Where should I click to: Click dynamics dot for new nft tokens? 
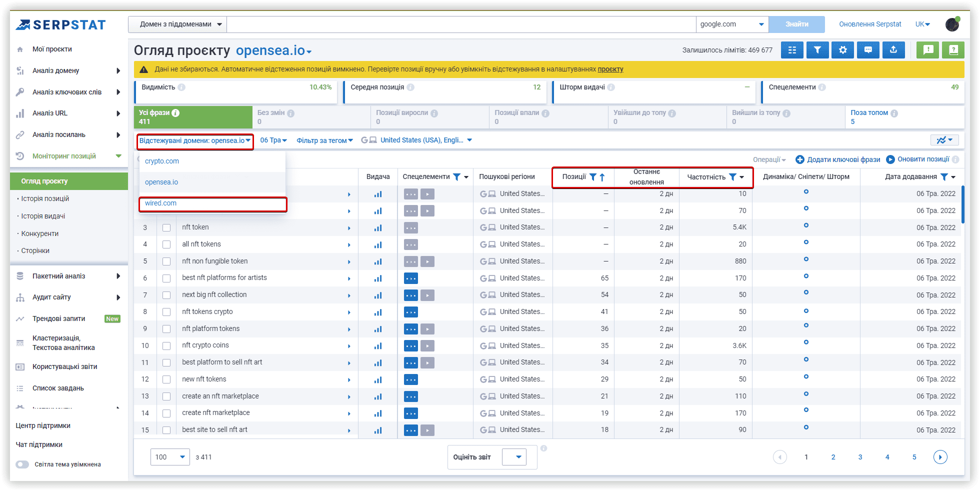coord(806,376)
